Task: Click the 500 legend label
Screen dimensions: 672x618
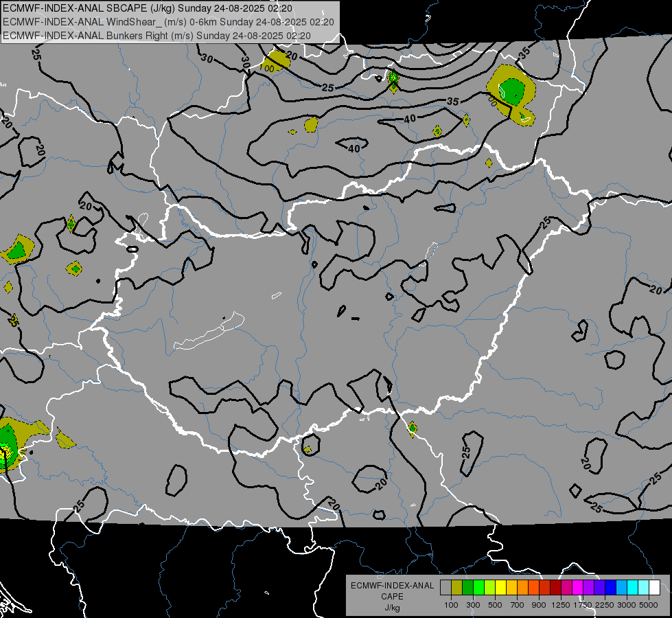Action: pyautogui.click(x=495, y=605)
